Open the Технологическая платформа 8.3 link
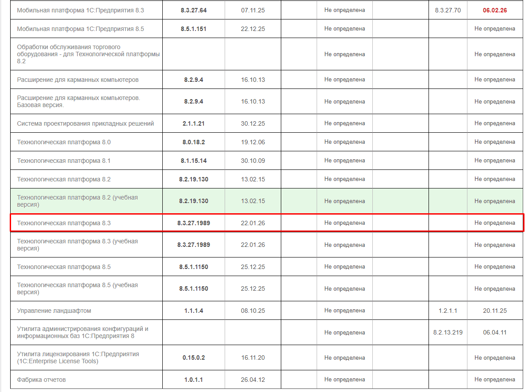Image resolution: width=532 pixels, height=392 pixels. click(64, 223)
